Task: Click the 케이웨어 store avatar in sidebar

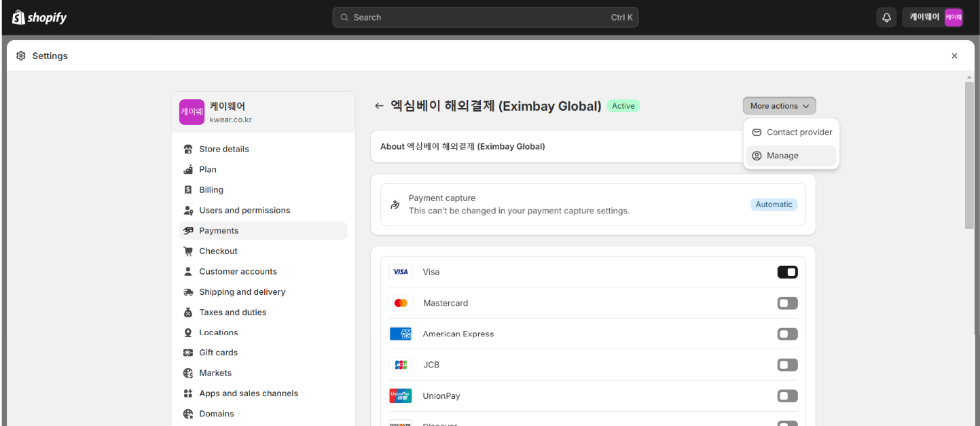Action: click(192, 112)
